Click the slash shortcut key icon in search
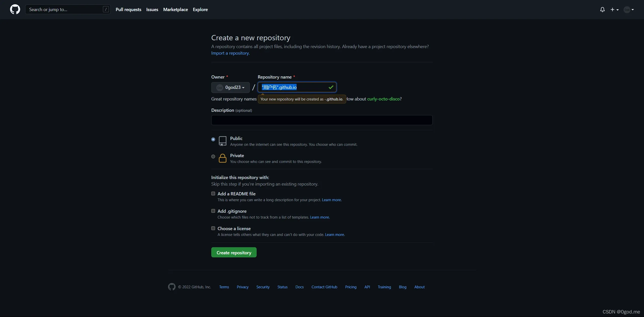The image size is (644, 317). 106,9
